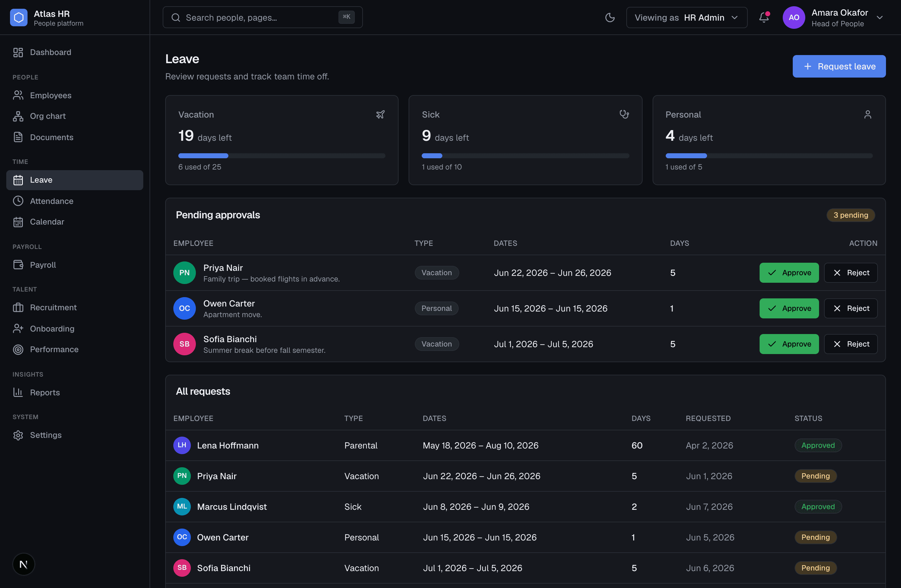This screenshot has width=901, height=588.
Task: Click "May 18, 2026 – Aug 10, 2026" dates
Action: click(481, 445)
